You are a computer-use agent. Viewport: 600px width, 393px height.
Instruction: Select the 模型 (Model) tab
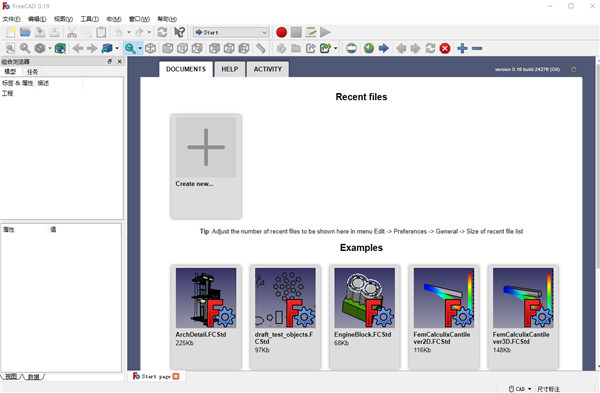pyautogui.click(x=10, y=72)
